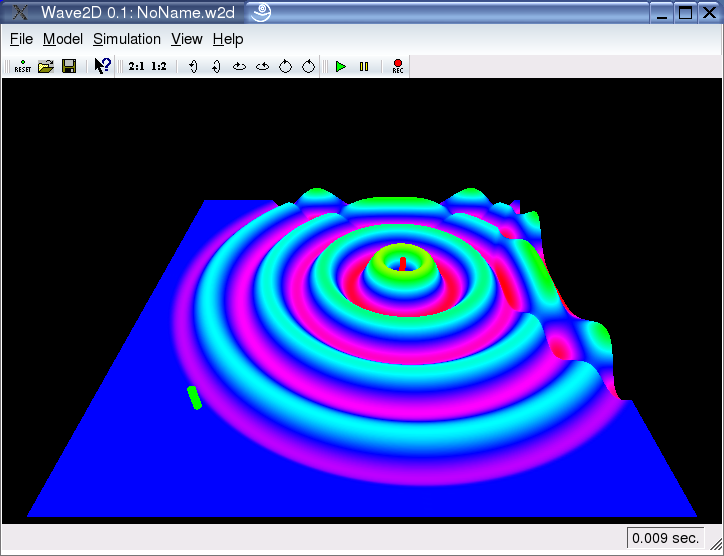
Task: Open the Model menu
Action: tap(63, 39)
